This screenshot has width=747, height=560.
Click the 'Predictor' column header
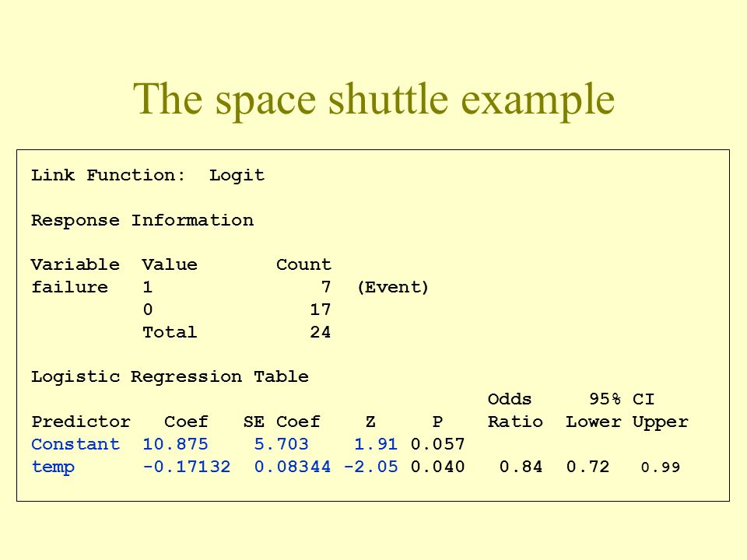pos(80,422)
